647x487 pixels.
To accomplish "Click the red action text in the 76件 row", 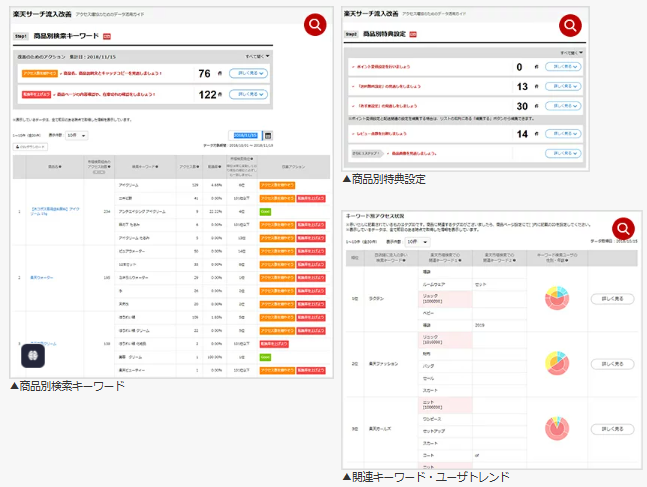I will (111, 73).
